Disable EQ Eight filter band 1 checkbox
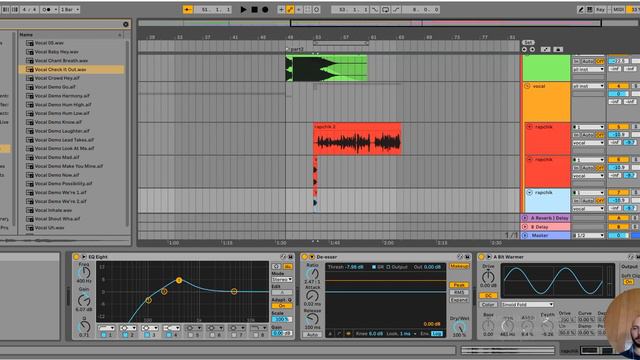Screen dimensions: 640x360 (103, 335)
